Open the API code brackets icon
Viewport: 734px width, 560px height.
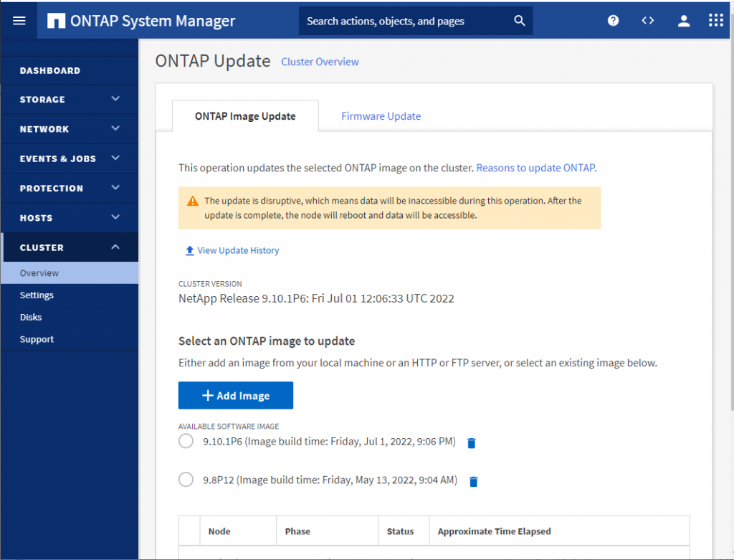point(648,21)
